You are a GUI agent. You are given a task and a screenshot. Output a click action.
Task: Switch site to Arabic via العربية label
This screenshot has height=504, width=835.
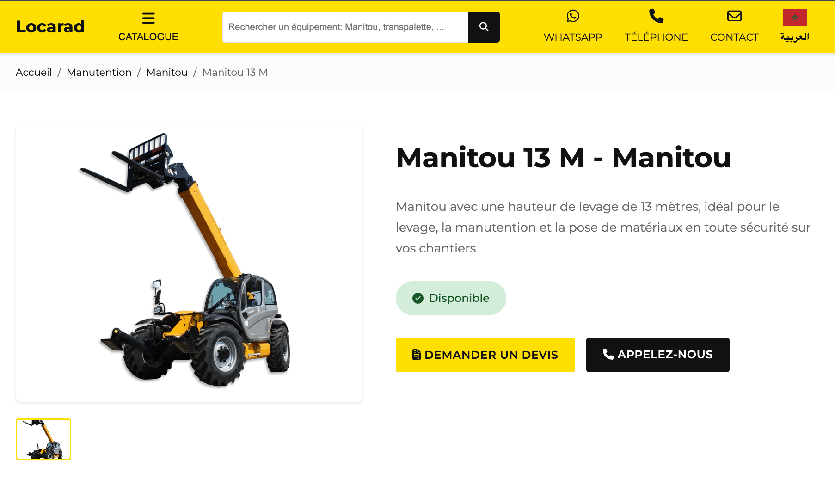(x=795, y=37)
